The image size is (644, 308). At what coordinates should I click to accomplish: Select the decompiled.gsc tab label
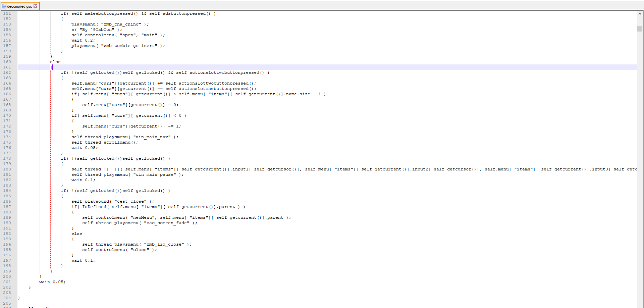[x=19, y=6]
